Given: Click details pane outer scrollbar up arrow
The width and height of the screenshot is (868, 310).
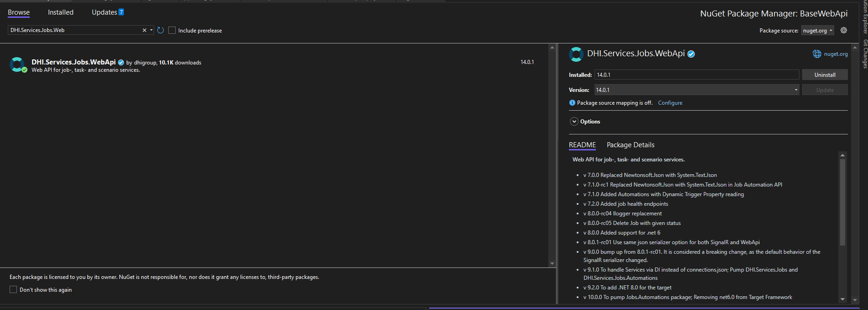Looking at the screenshot, I should [x=855, y=47].
